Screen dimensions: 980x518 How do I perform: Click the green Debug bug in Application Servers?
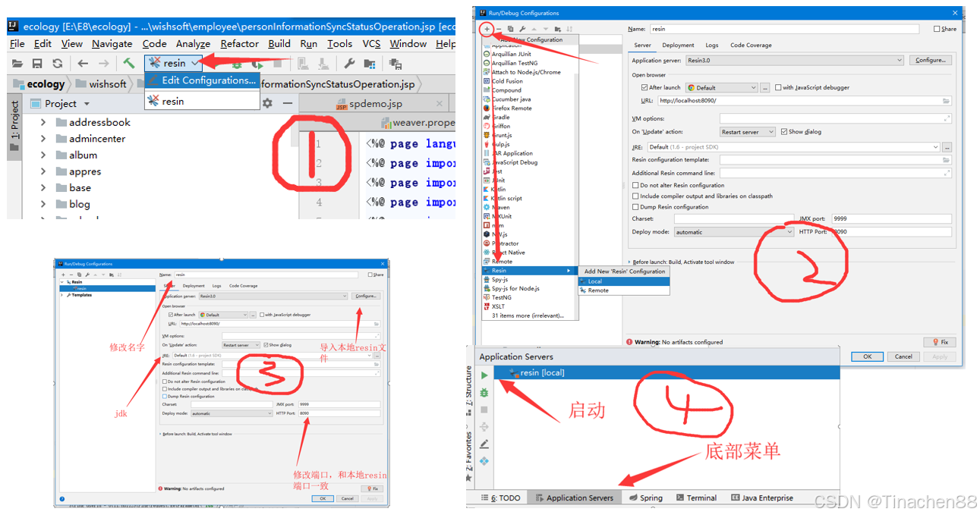coord(484,392)
